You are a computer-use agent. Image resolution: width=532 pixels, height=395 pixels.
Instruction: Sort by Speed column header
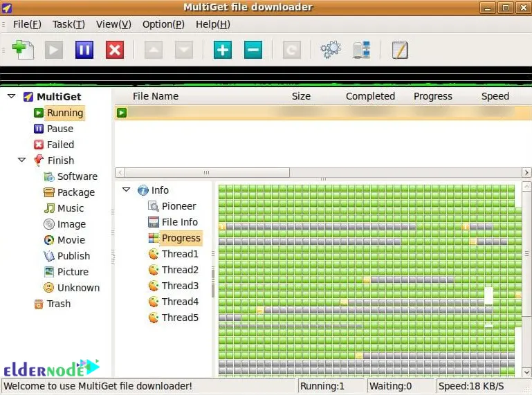point(495,96)
